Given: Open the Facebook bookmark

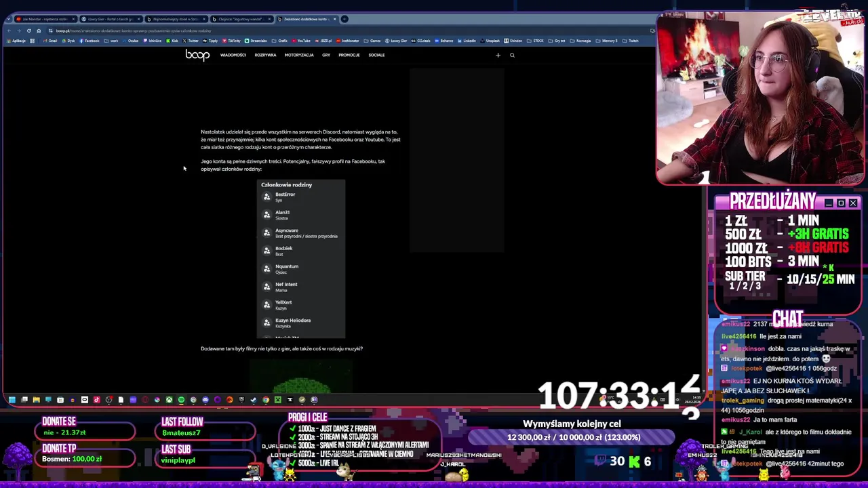Looking at the screenshot, I should pyautogui.click(x=89, y=41).
